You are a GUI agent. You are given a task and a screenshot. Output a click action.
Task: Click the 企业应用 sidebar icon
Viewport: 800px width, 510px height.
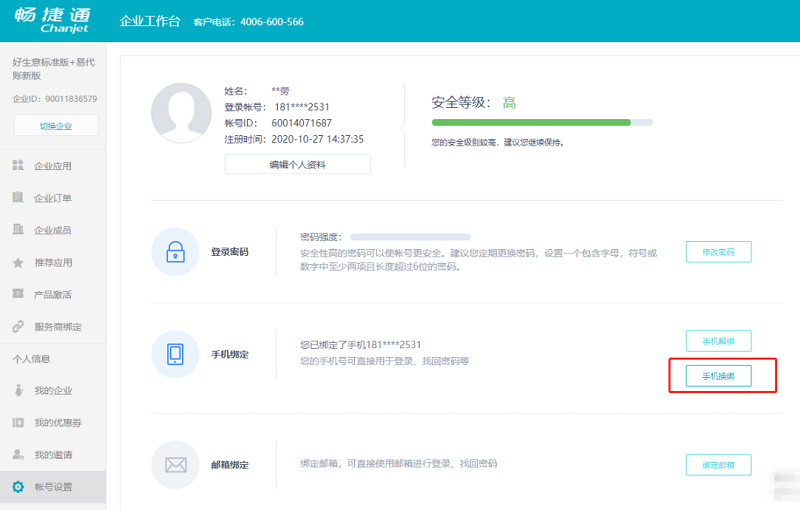18,165
